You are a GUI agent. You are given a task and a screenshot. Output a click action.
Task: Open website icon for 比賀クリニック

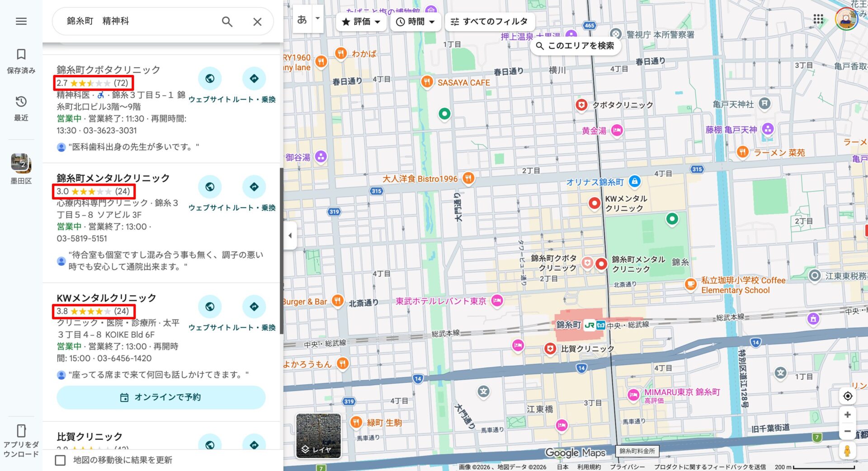click(x=210, y=443)
